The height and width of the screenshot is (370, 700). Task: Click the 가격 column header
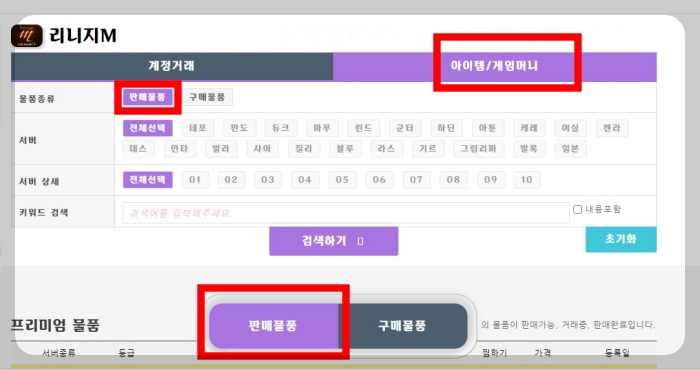coord(542,353)
